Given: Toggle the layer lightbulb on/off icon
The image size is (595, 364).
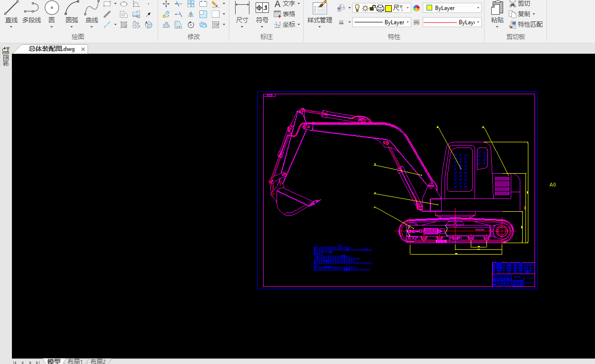Looking at the screenshot, I should (357, 8).
